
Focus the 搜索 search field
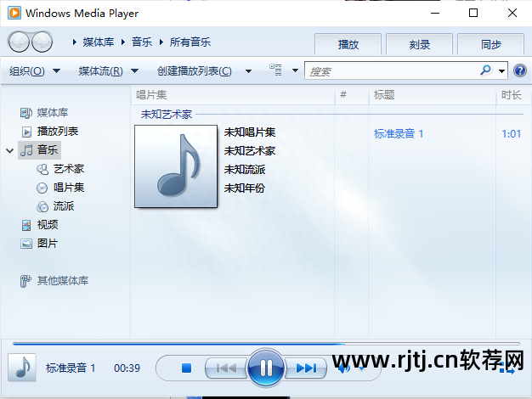392,70
